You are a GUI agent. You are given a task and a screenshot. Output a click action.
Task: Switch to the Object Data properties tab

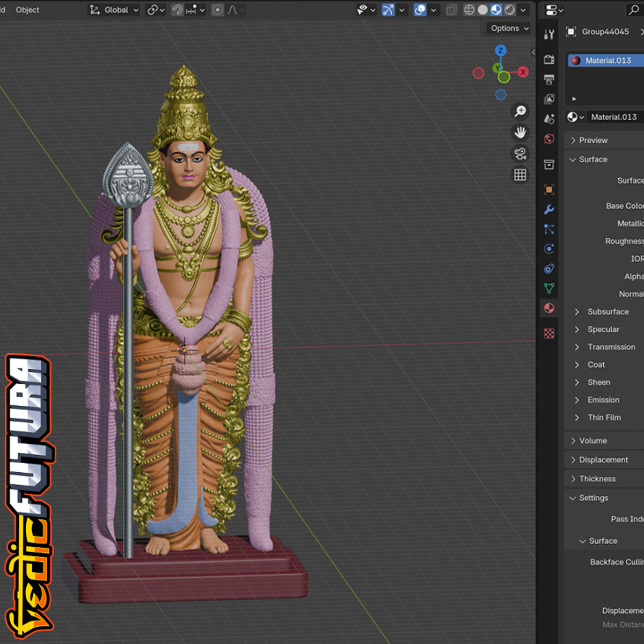(548, 288)
